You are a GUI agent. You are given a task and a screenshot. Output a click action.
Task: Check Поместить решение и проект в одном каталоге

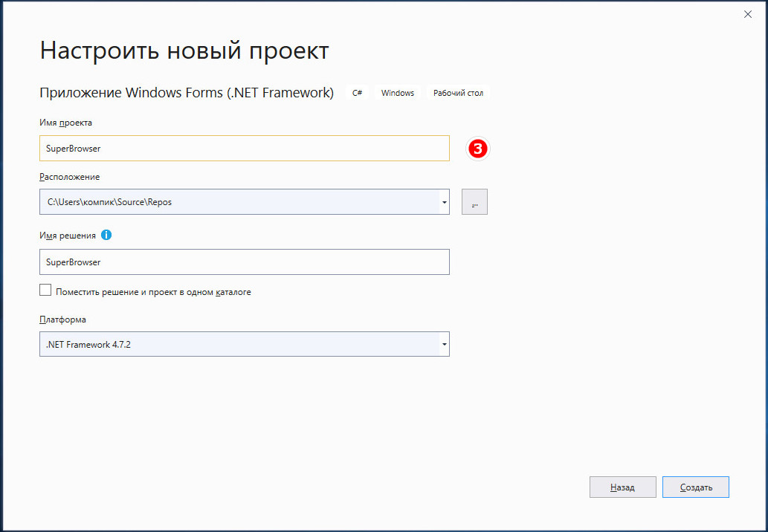click(45, 291)
